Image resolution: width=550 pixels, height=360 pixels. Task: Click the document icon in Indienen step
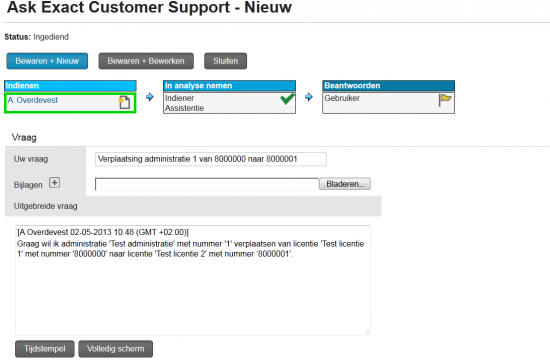[124, 102]
